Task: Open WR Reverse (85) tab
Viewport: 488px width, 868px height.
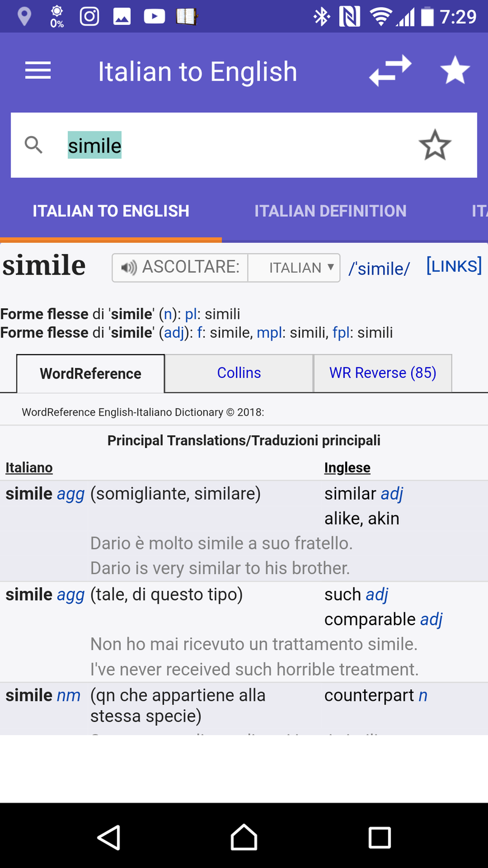Action: click(382, 373)
